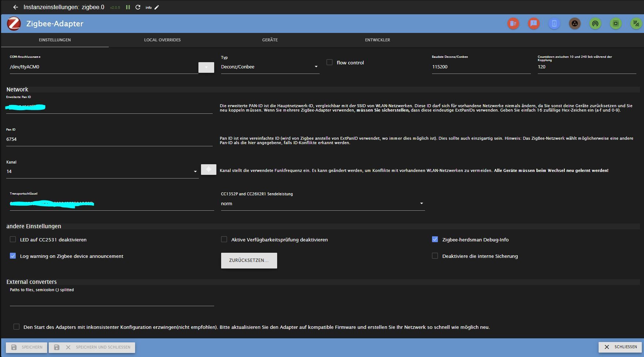Click the Zigbee logo
The width and height of the screenshot is (644, 357).
tap(14, 24)
